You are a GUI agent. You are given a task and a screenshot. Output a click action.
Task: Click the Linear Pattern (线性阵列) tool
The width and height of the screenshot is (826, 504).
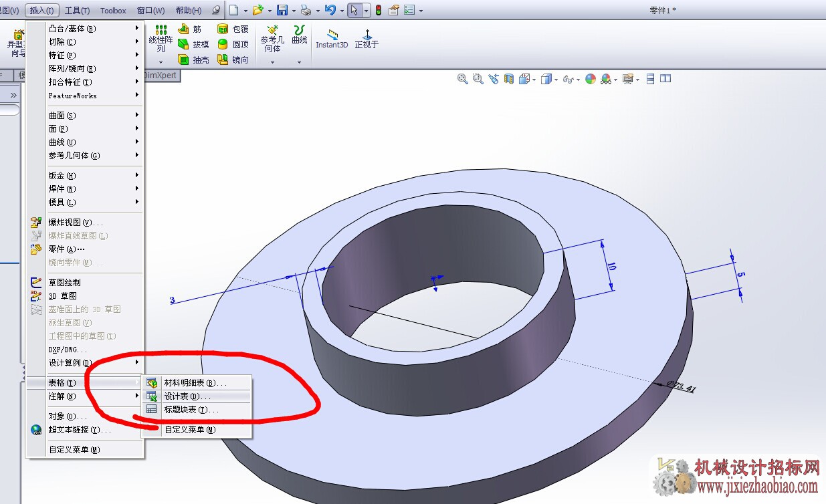[x=161, y=39]
